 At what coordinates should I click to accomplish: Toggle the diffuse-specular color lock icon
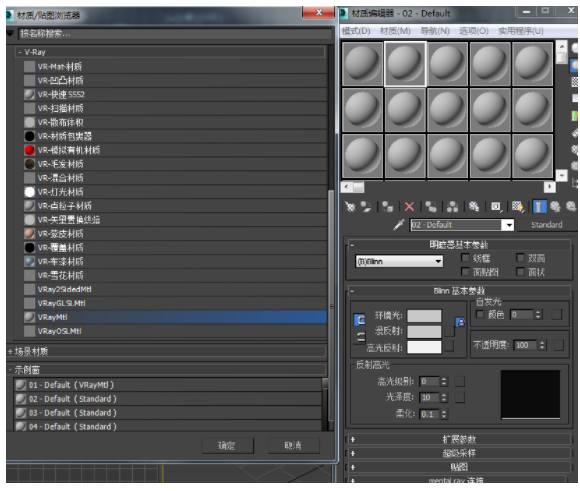360,337
